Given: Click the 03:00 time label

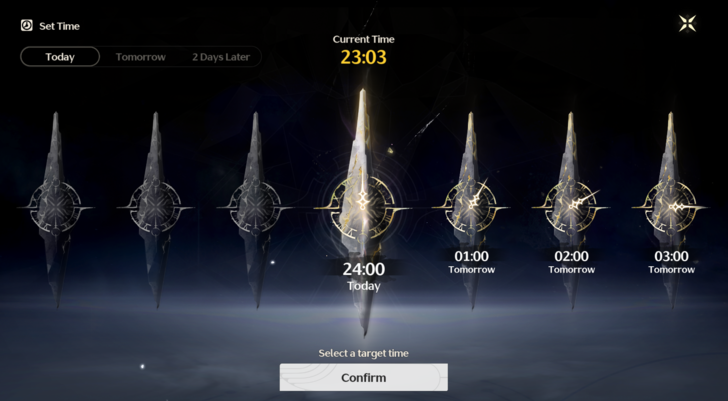Looking at the screenshot, I should [x=671, y=256].
